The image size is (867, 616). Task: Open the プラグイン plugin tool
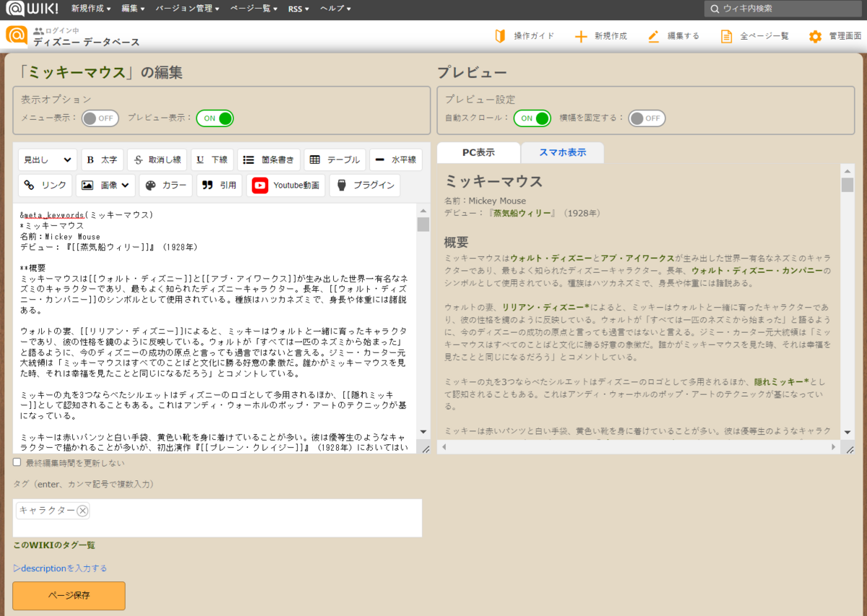[366, 186]
